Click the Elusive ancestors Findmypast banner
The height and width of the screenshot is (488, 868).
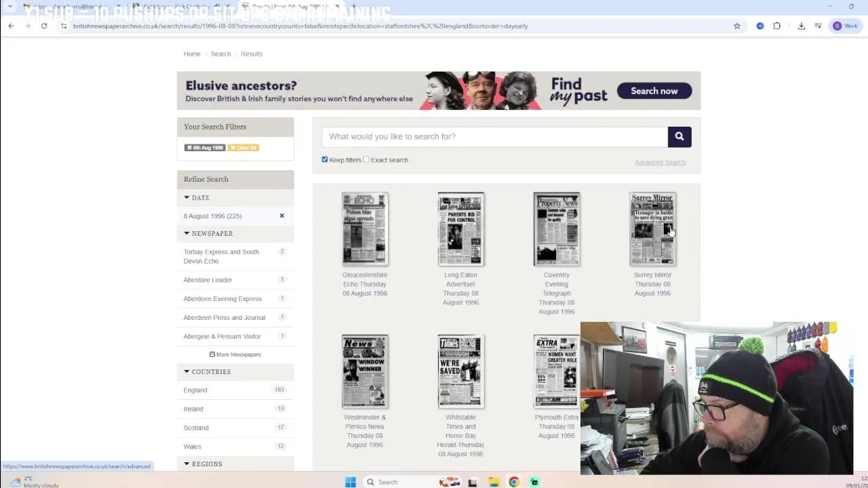(438, 91)
